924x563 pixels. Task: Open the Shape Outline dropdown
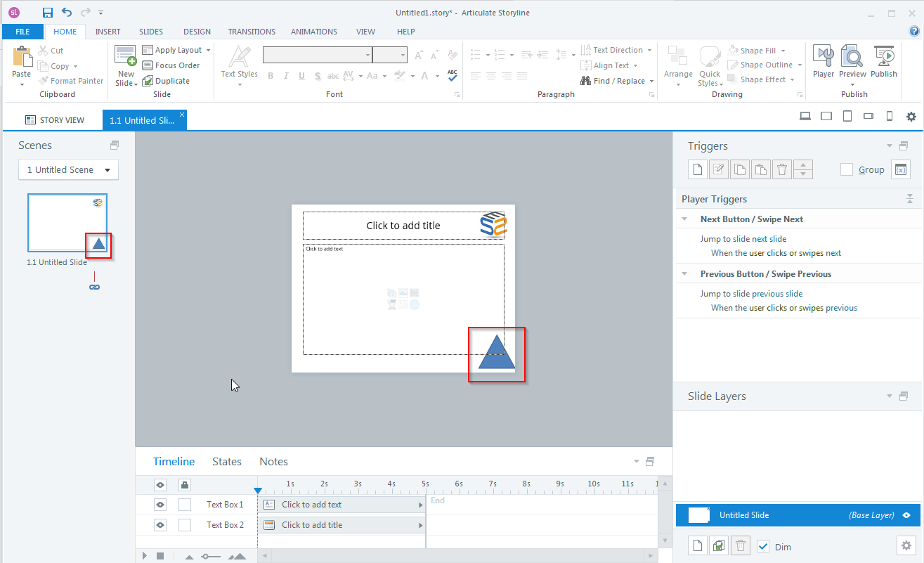pos(800,65)
